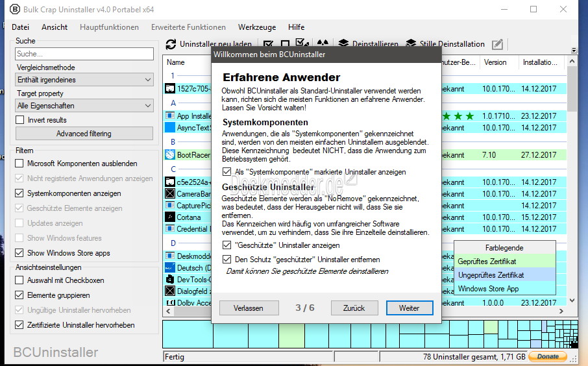Click the invert selection toolbar icon

(x=302, y=43)
